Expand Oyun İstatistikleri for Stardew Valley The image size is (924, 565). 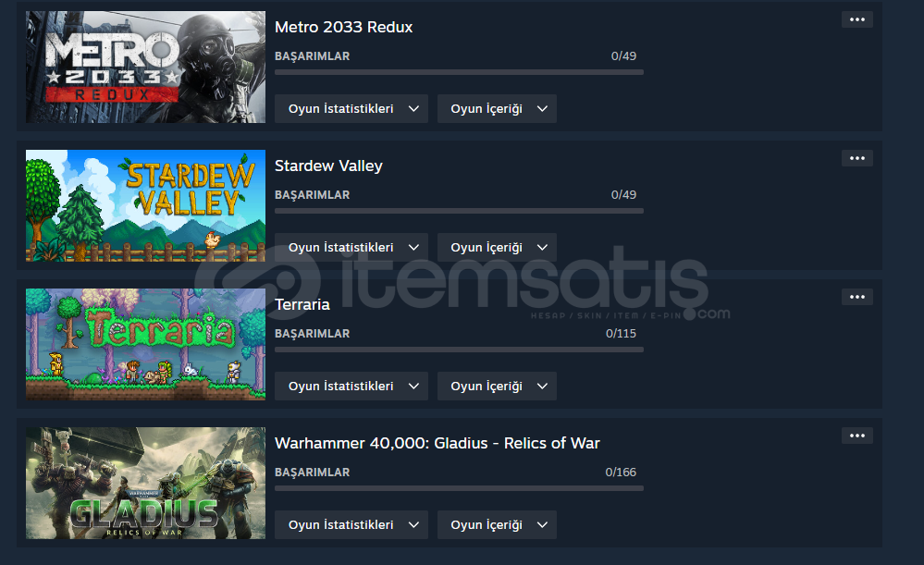(x=351, y=248)
